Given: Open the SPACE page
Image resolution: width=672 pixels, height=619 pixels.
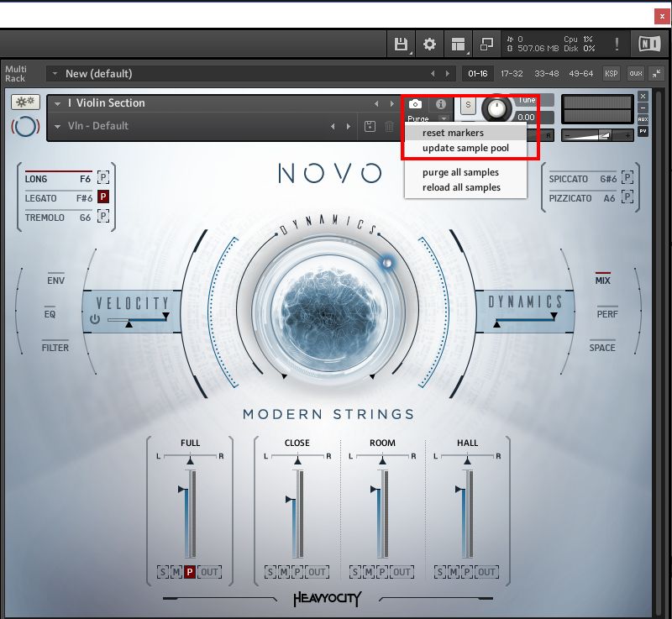Looking at the screenshot, I should (x=602, y=347).
